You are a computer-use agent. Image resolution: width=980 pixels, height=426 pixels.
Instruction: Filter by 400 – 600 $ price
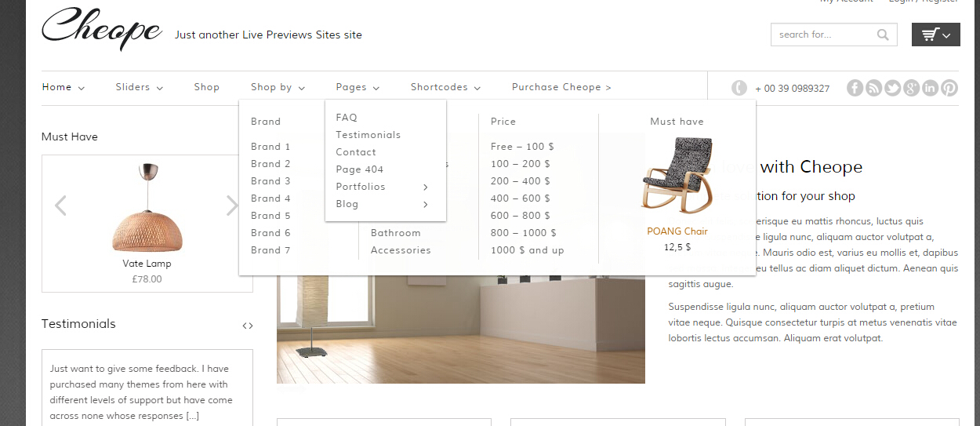coord(520,198)
